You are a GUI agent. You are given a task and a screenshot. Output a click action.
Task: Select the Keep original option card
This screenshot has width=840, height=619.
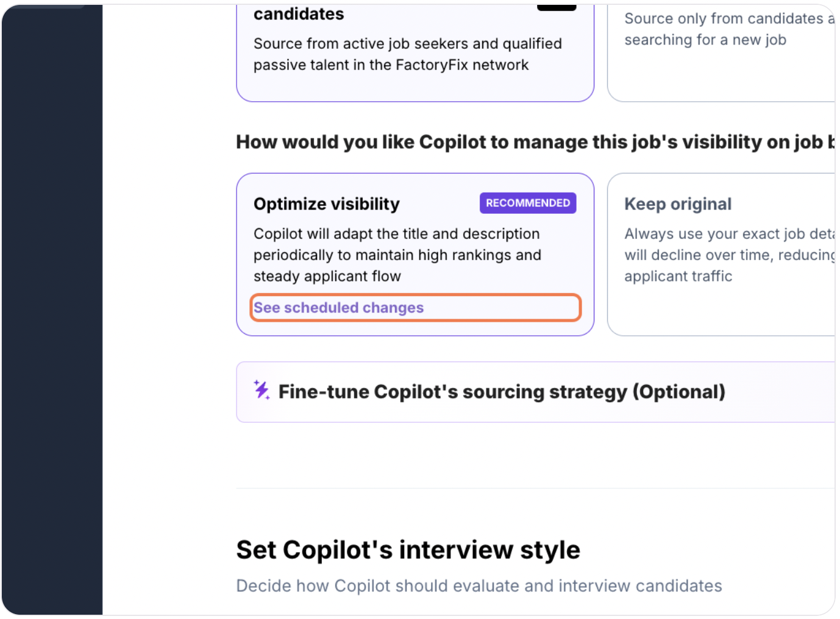(x=721, y=254)
